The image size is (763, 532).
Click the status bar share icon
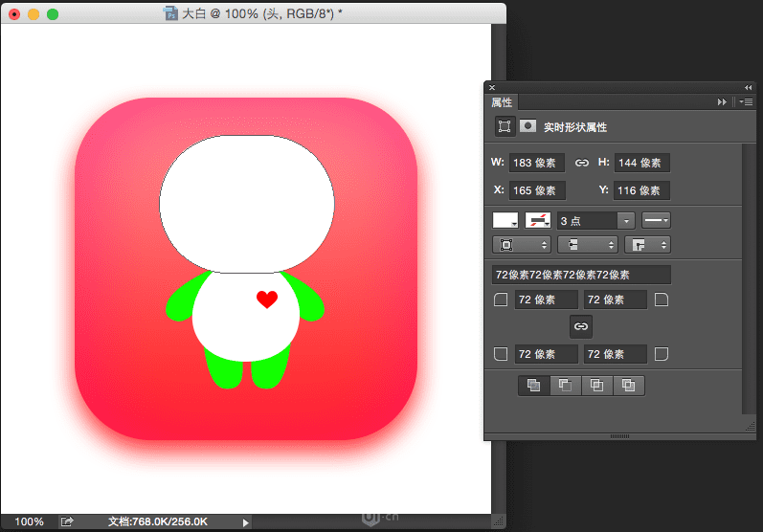(67, 521)
